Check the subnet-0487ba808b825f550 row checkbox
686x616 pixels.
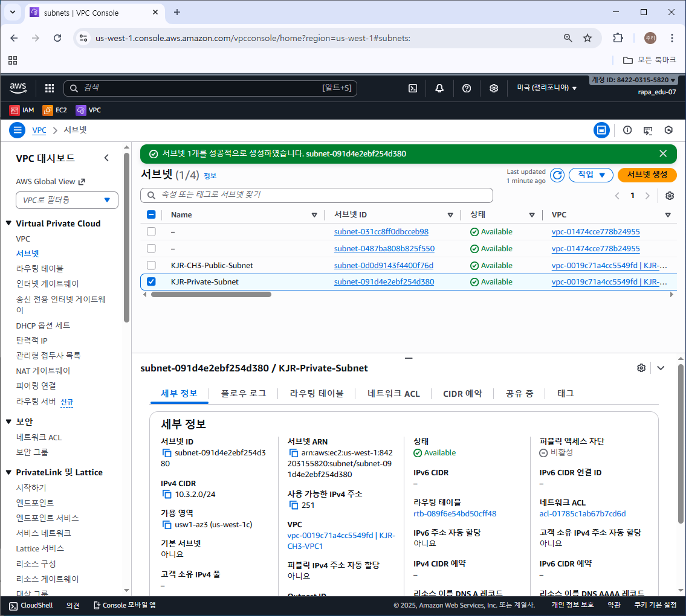[x=151, y=248]
